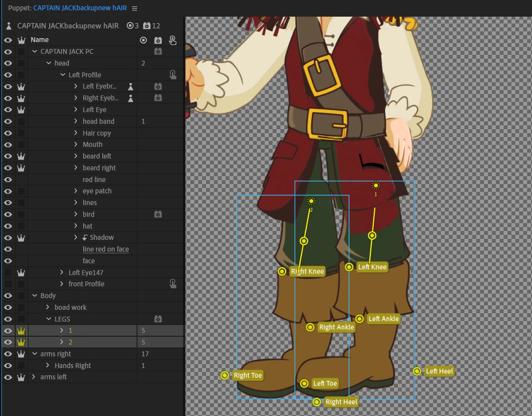Image resolution: width=532 pixels, height=416 pixels.
Task: Collapse the head group chevron
Action: click(48, 63)
